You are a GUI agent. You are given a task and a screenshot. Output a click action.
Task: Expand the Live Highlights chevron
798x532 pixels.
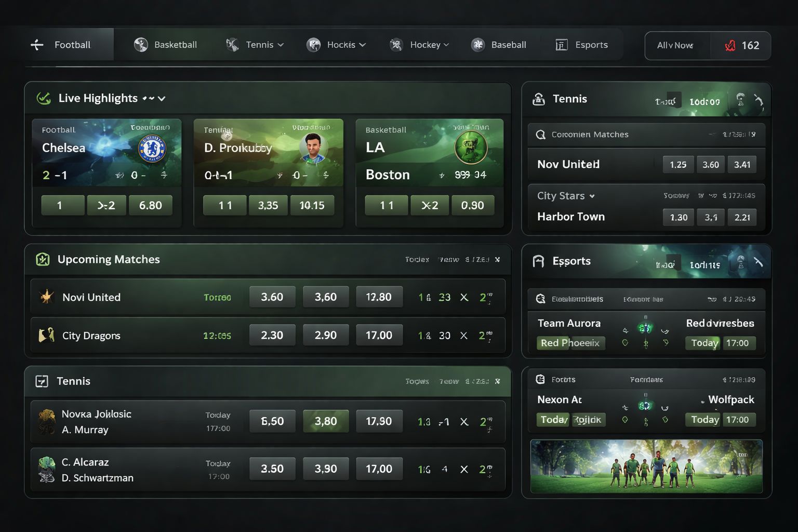(x=162, y=98)
